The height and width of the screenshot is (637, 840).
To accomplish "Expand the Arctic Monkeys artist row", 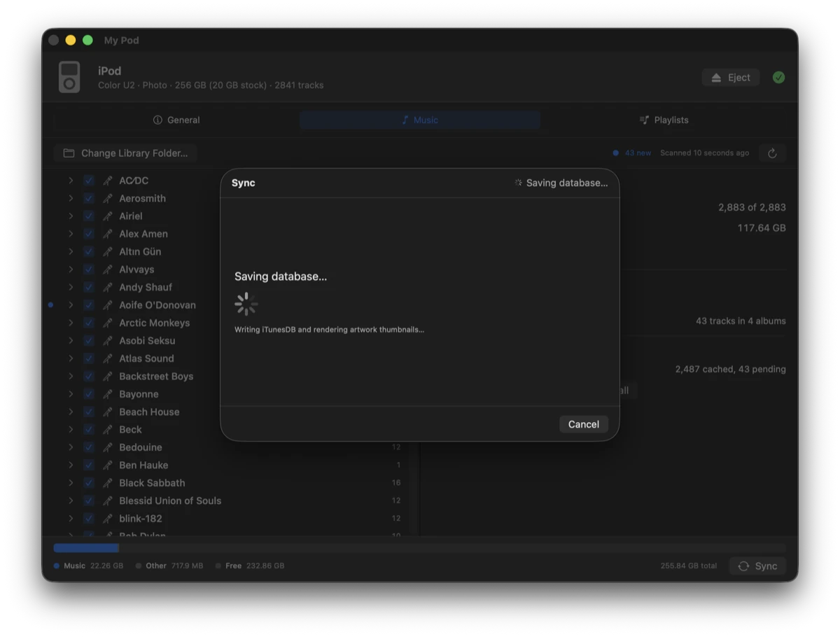I will [x=71, y=323].
